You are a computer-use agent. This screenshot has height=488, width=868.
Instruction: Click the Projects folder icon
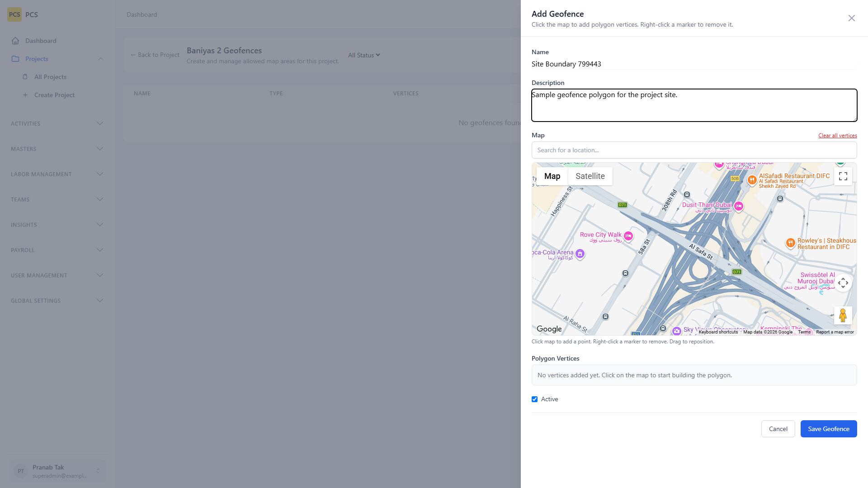point(15,59)
